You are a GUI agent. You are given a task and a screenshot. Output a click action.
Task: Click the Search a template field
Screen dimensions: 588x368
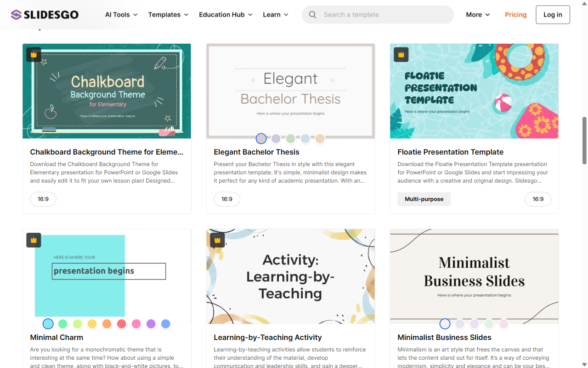coord(378,15)
